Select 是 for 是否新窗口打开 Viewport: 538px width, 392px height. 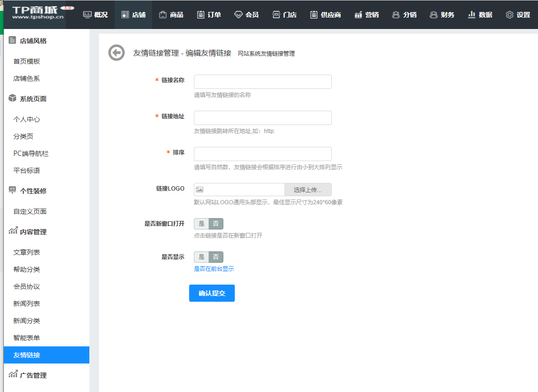[202, 224]
